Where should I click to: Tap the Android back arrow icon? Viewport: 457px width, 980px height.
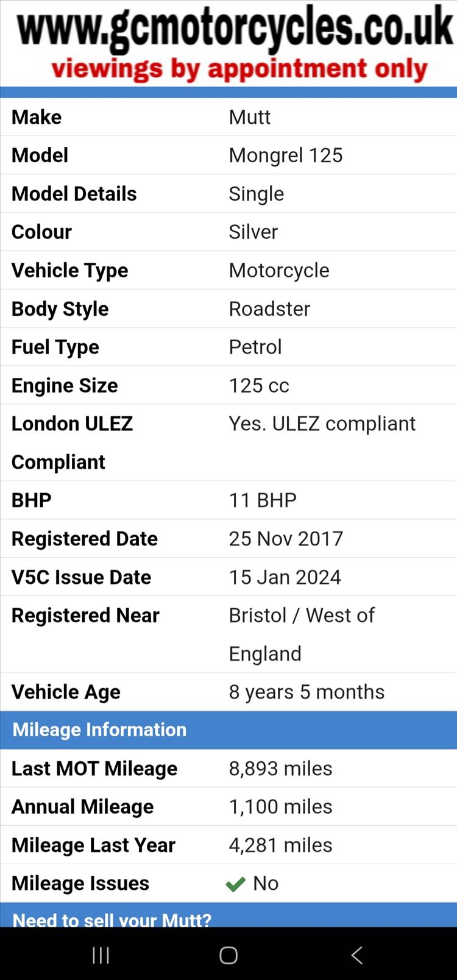pos(357,955)
